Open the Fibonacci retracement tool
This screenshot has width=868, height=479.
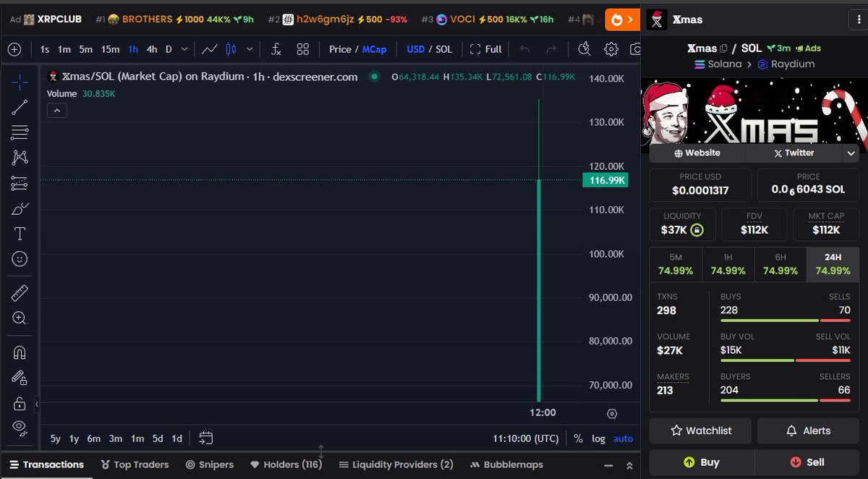click(x=20, y=132)
